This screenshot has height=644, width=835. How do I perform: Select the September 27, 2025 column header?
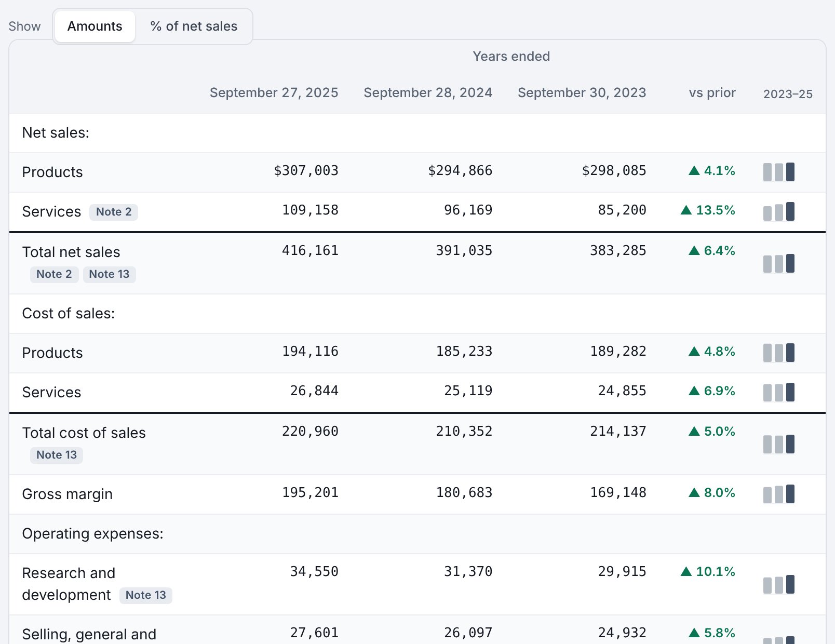tap(274, 93)
